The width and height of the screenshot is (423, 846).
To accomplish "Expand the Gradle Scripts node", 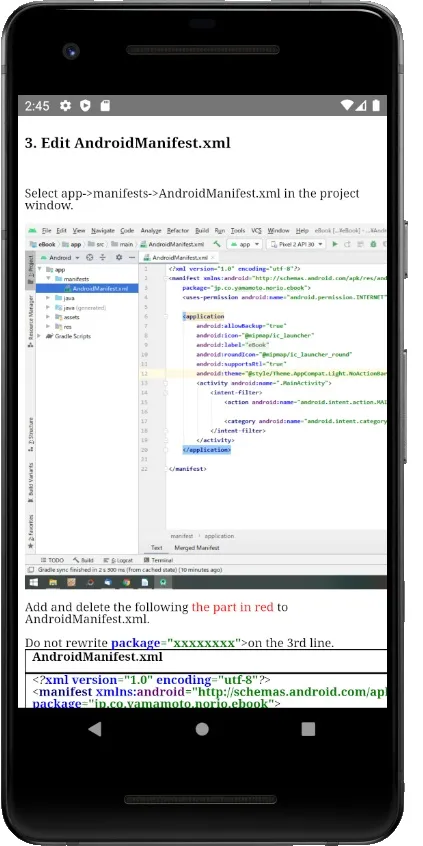I will coord(39,336).
